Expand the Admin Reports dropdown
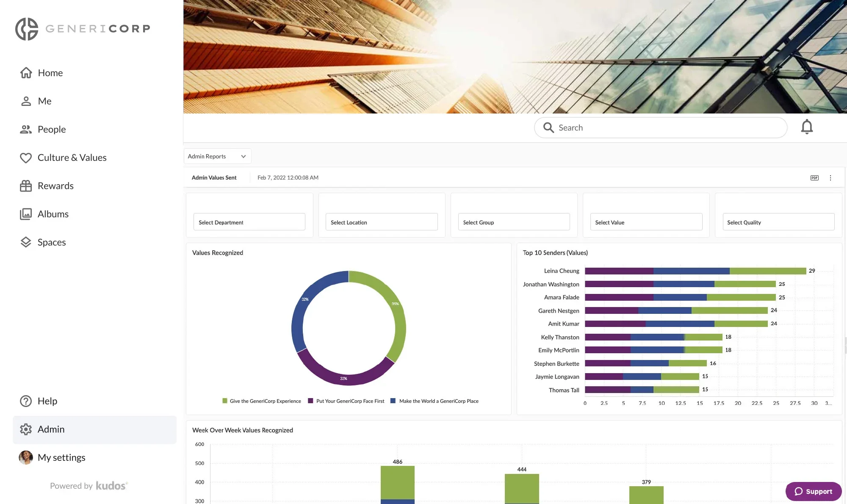 pyautogui.click(x=217, y=156)
